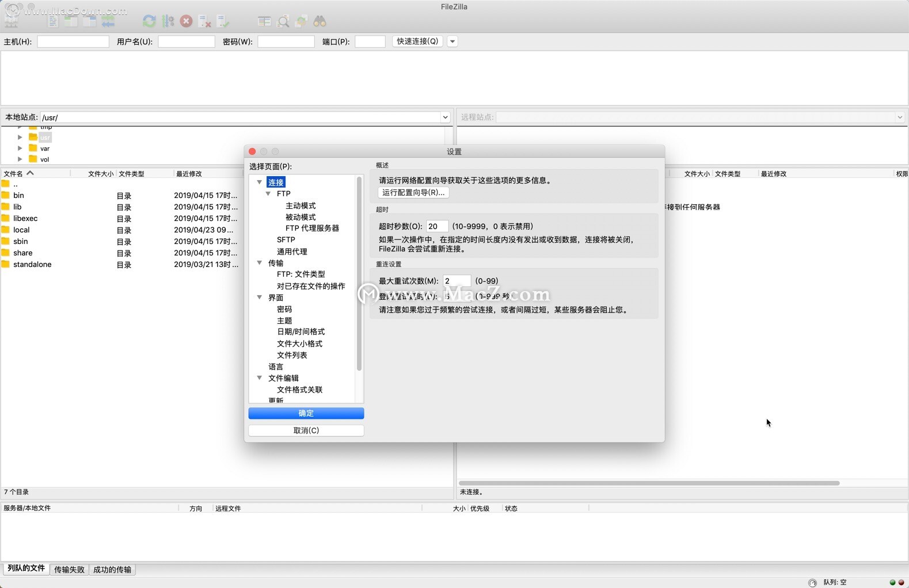This screenshot has width=909, height=588.
Task: Open directory listing filters icon
Action: click(264, 21)
